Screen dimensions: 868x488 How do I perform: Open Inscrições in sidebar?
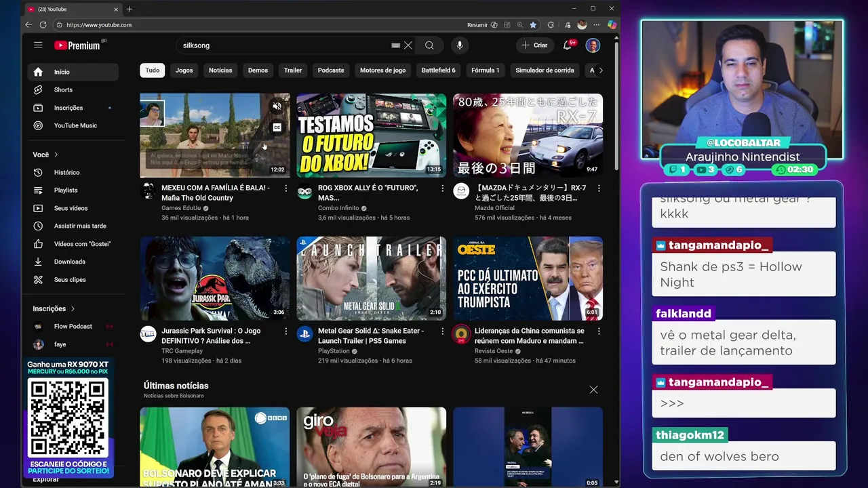(x=73, y=108)
